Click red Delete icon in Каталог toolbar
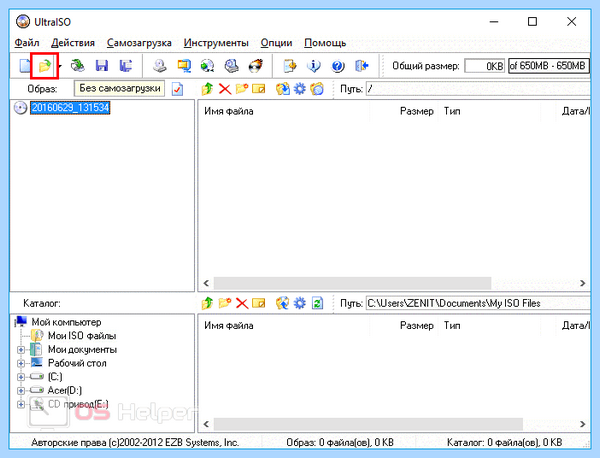600x458 pixels. click(242, 303)
